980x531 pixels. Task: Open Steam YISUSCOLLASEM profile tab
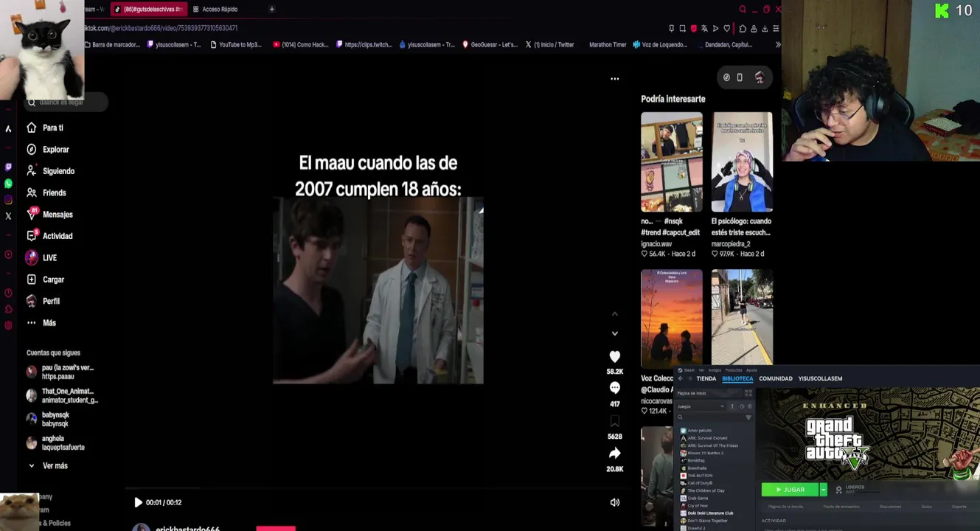pos(820,378)
